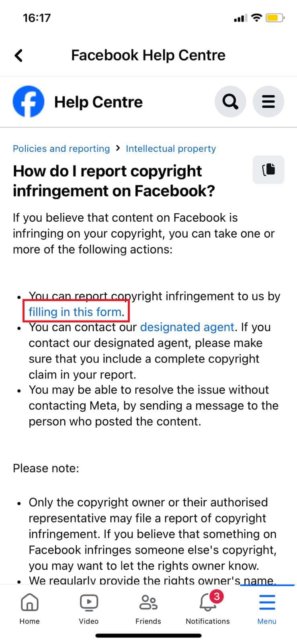Click the breadcrumb chevron separator
This screenshot has width=297, height=644.
pyautogui.click(x=118, y=148)
